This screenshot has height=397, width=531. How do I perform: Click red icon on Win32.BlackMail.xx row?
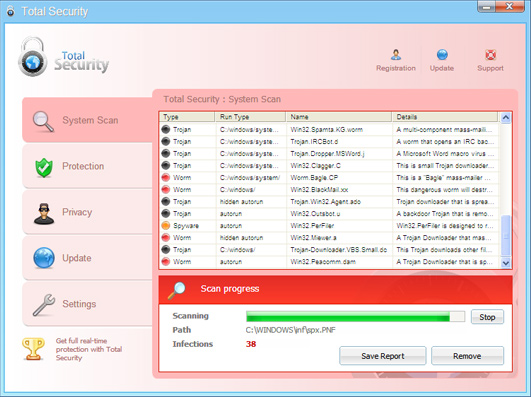pyautogui.click(x=166, y=189)
